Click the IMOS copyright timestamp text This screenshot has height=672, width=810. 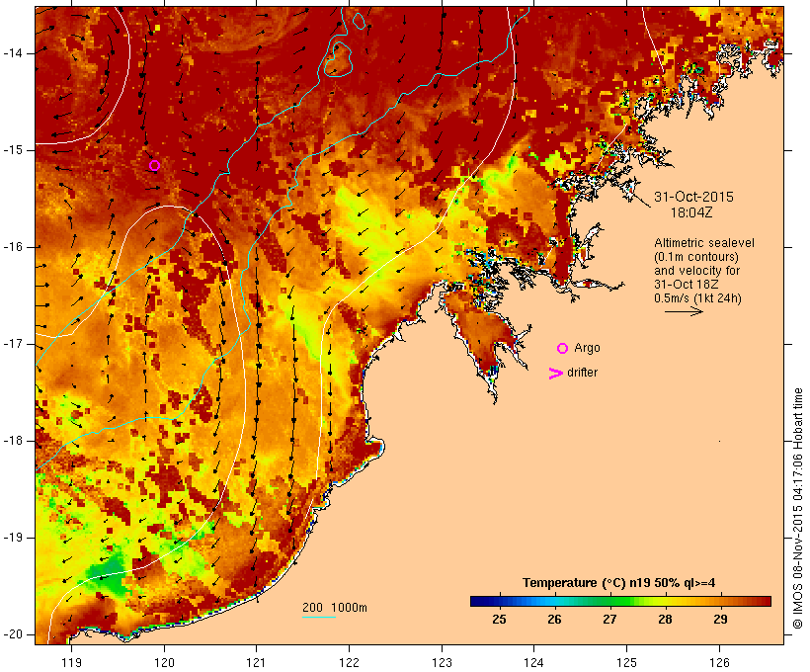[x=797, y=508]
